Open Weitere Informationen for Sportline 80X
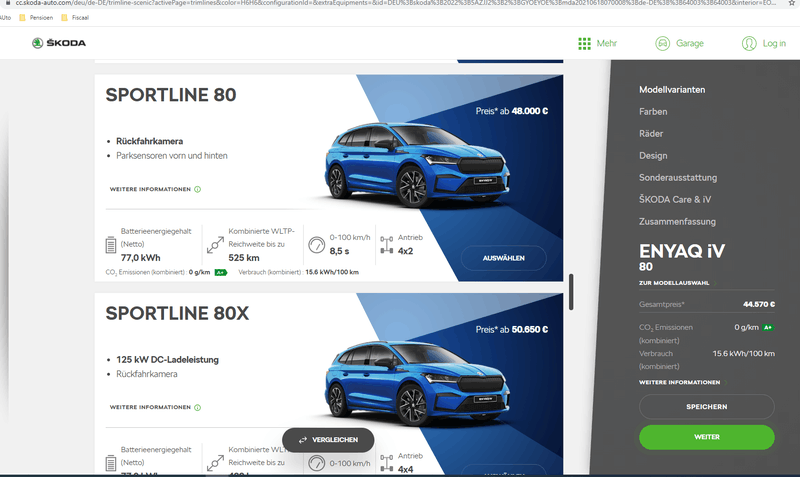This screenshot has width=800, height=477. 150,408
